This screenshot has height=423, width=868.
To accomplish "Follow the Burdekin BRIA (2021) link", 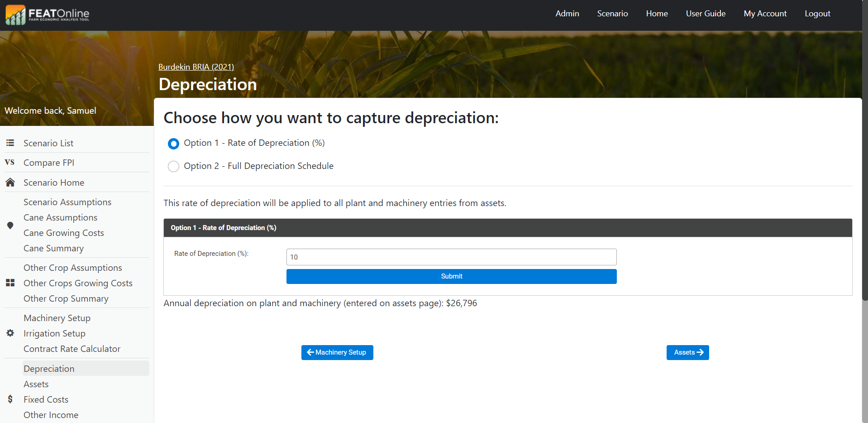I will click(196, 67).
